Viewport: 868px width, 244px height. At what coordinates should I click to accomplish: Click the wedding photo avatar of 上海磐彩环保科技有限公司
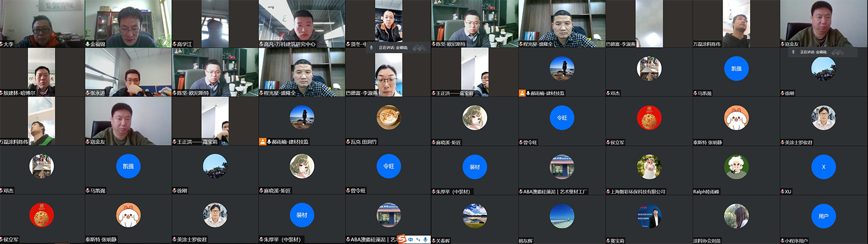649,167
